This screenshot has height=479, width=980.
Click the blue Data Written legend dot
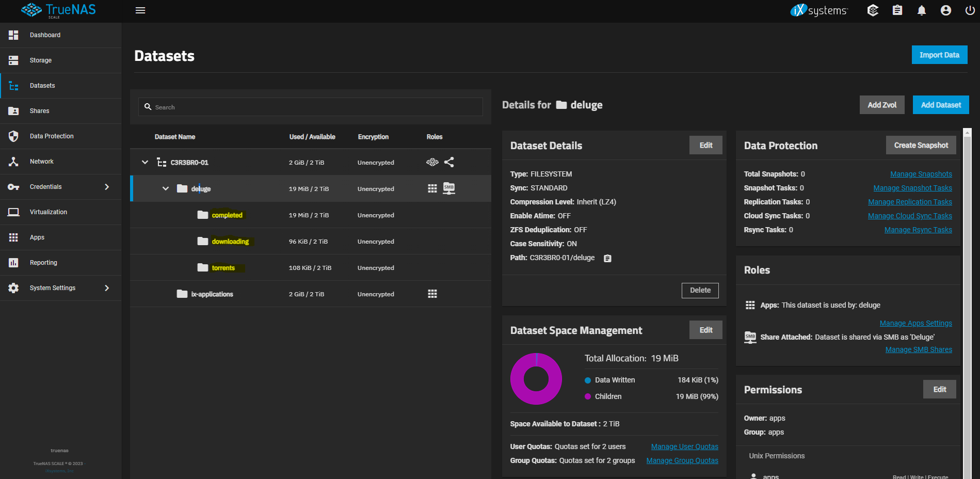(587, 380)
